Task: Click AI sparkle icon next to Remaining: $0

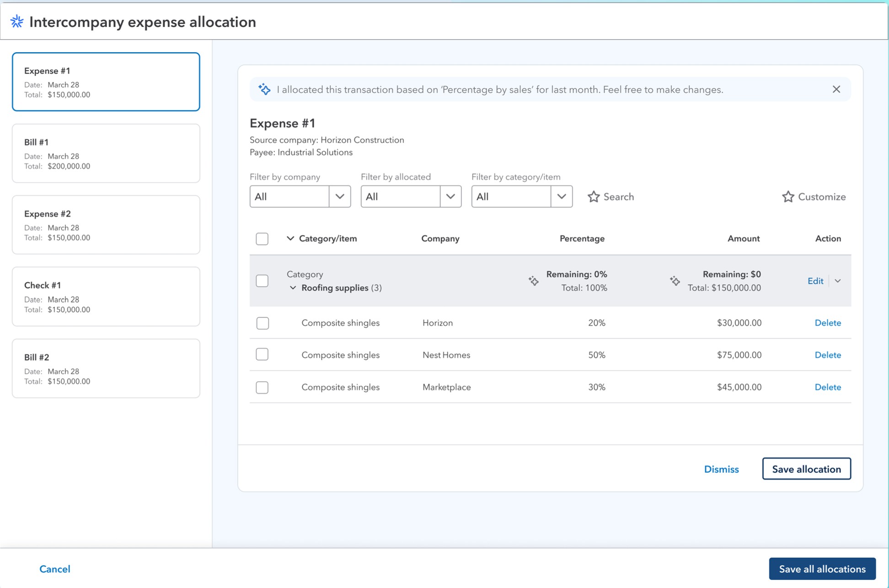Action: coord(675,281)
